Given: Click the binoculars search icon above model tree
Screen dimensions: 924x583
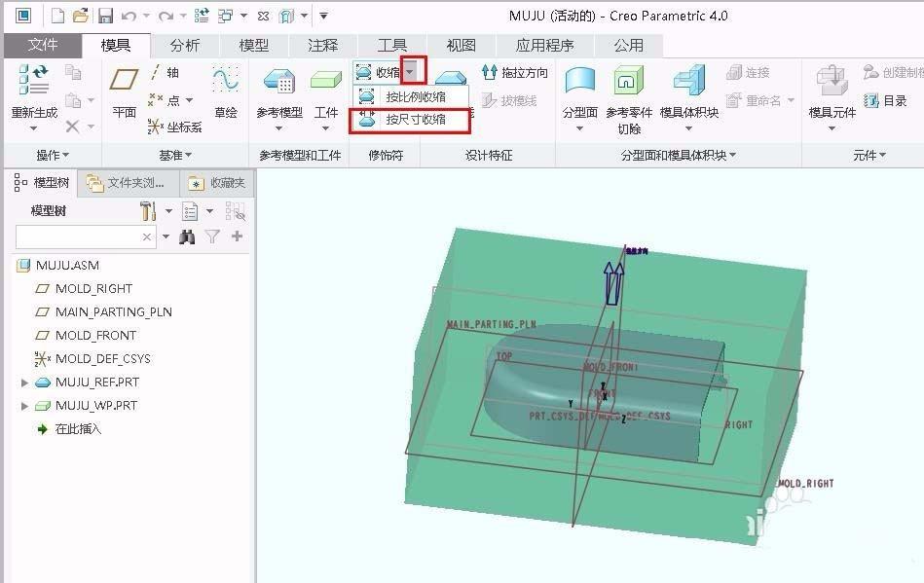Looking at the screenshot, I should coord(185,236).
